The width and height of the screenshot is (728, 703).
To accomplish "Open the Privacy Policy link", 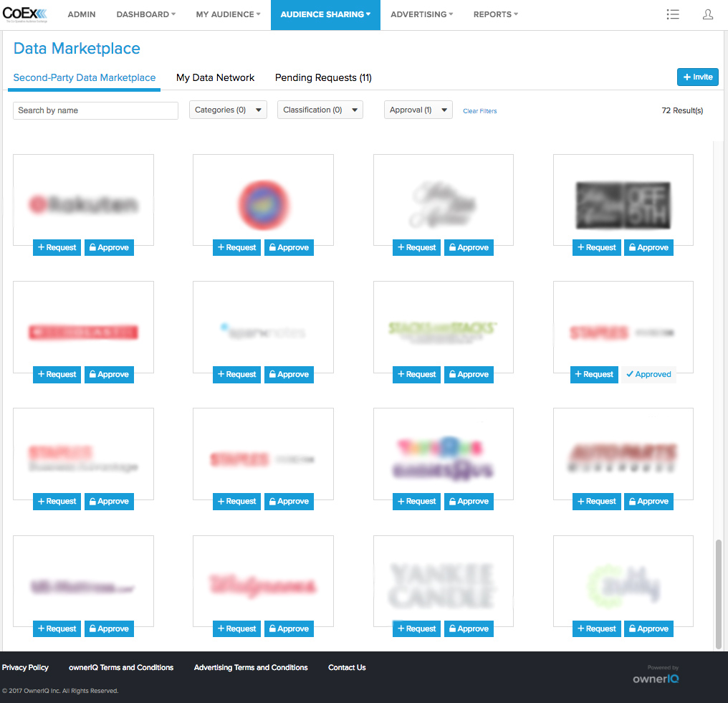I will [25, 667].
